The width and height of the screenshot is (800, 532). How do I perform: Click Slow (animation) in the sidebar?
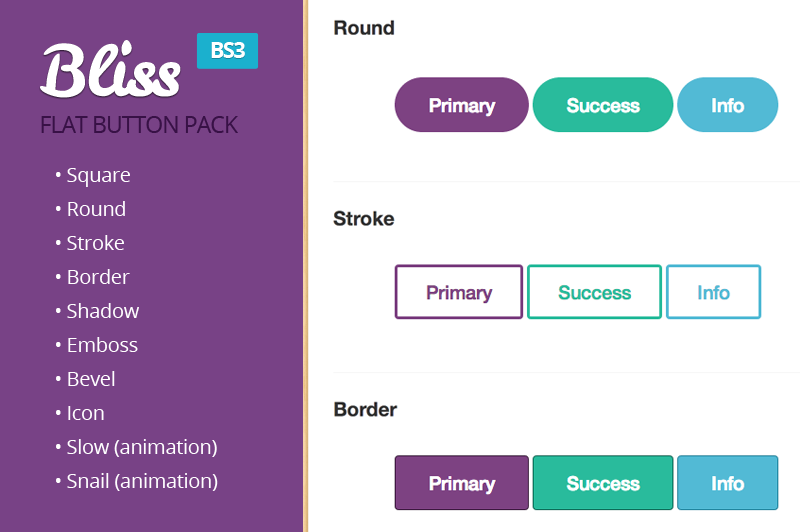tap(141, 447)
